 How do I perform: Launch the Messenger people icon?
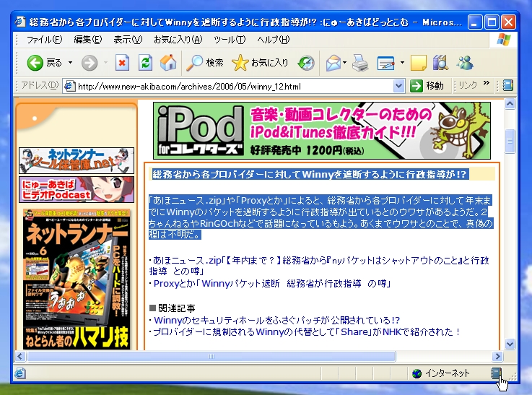465,63
